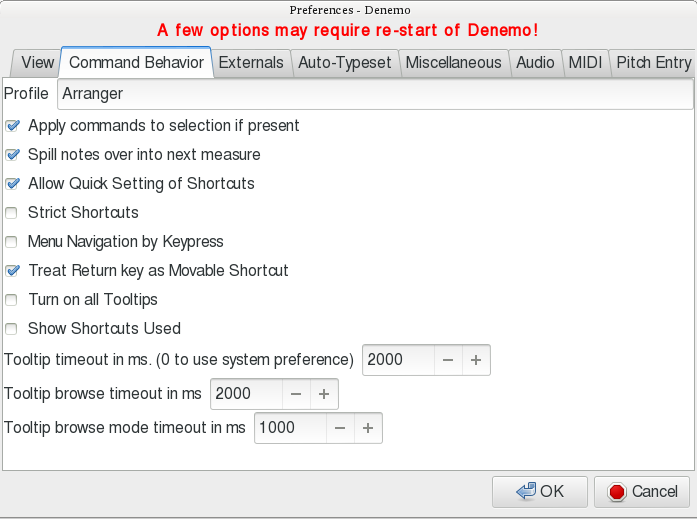Disable Spill notes over into next measure

click(x=12, y=155)
